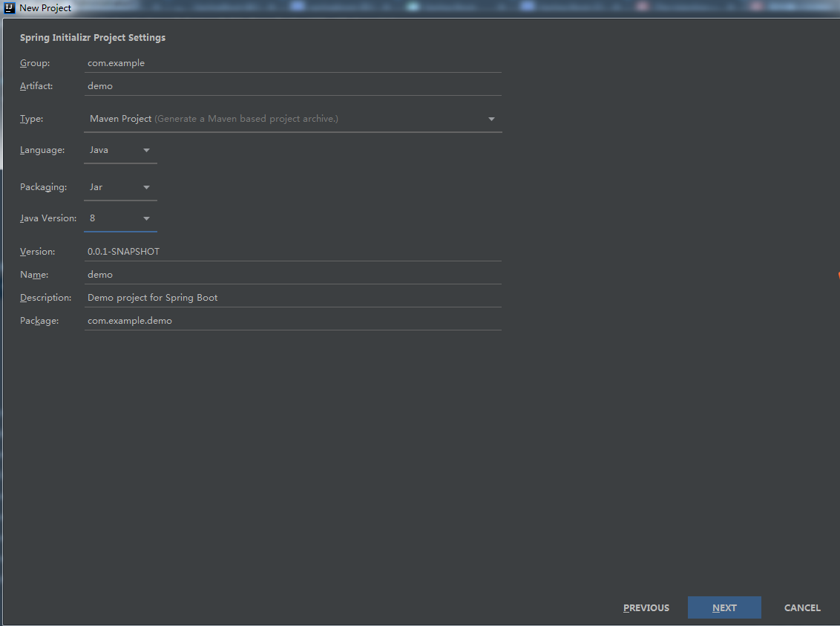Click the New Project window title
The image size is (840, 626).
(45, 8)
